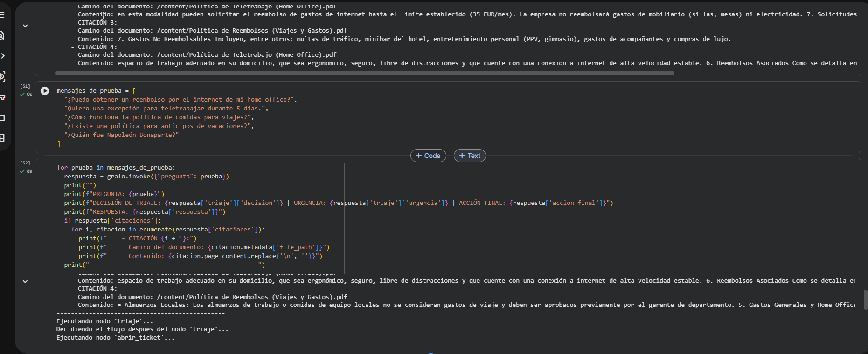
Task: Click the 'for i, citacion in enumerate' line
Action: (168, 230)
